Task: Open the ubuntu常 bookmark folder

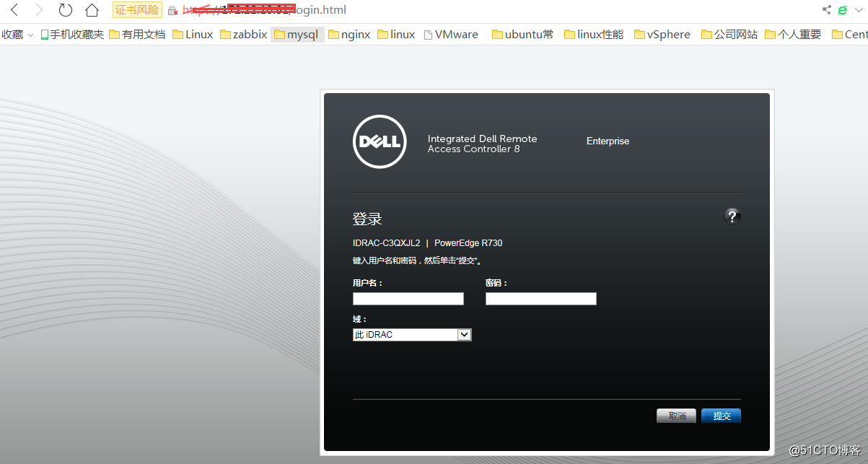Action: point(522,34)
